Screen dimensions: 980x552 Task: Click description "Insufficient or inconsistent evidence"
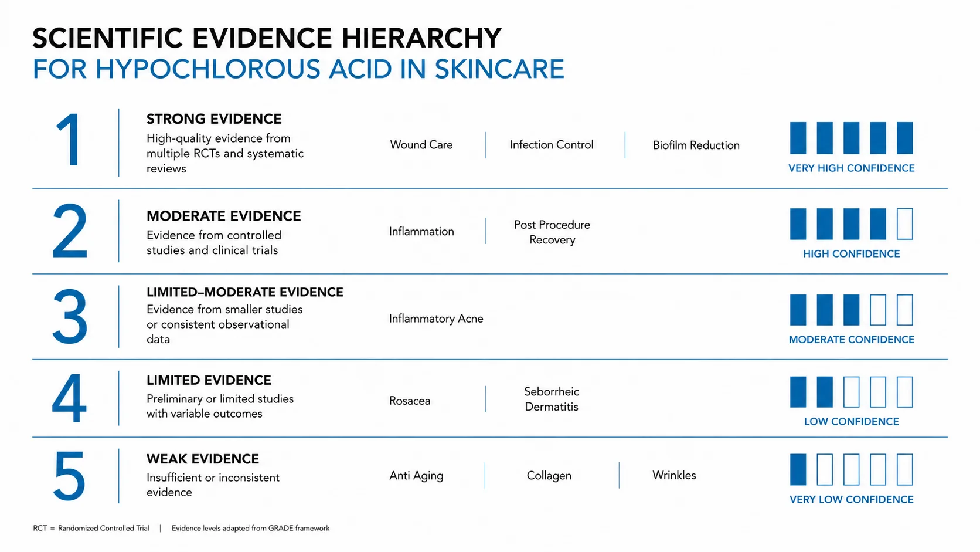[x=213, y=485]
